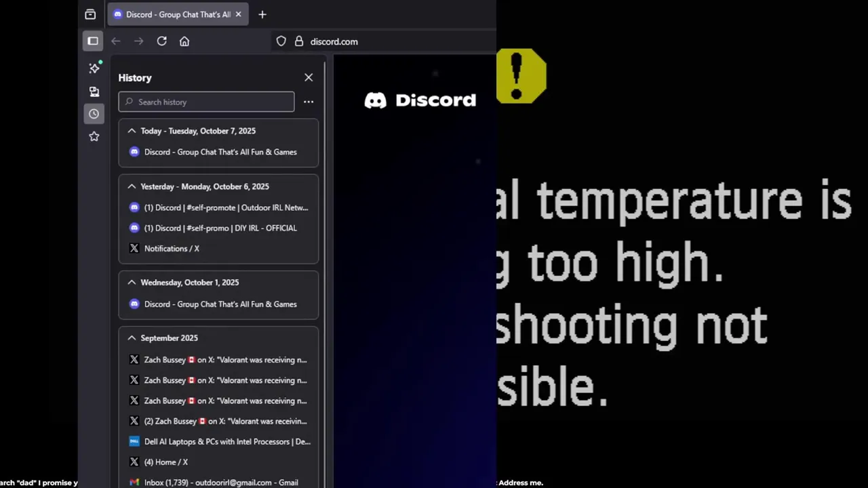Click the Discord logo on the page
Image resolution: width=868 pixels, height=488 pixels.
tap(420, 100)
